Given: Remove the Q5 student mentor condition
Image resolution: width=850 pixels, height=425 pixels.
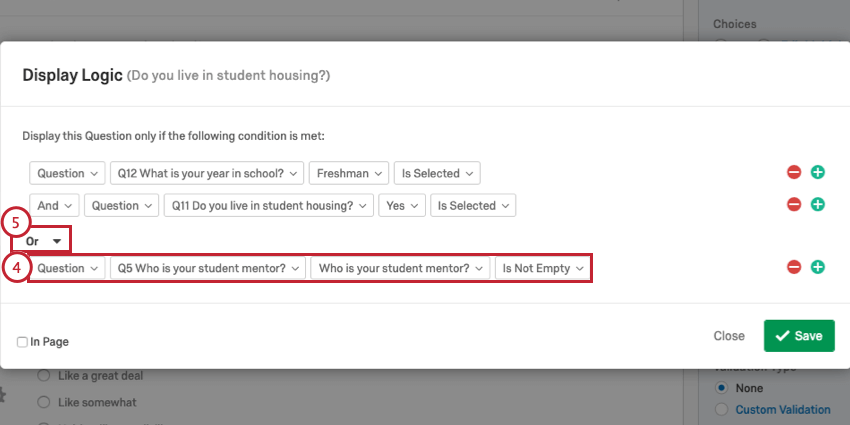Looking at the screenshot, I should pos(794,267).
